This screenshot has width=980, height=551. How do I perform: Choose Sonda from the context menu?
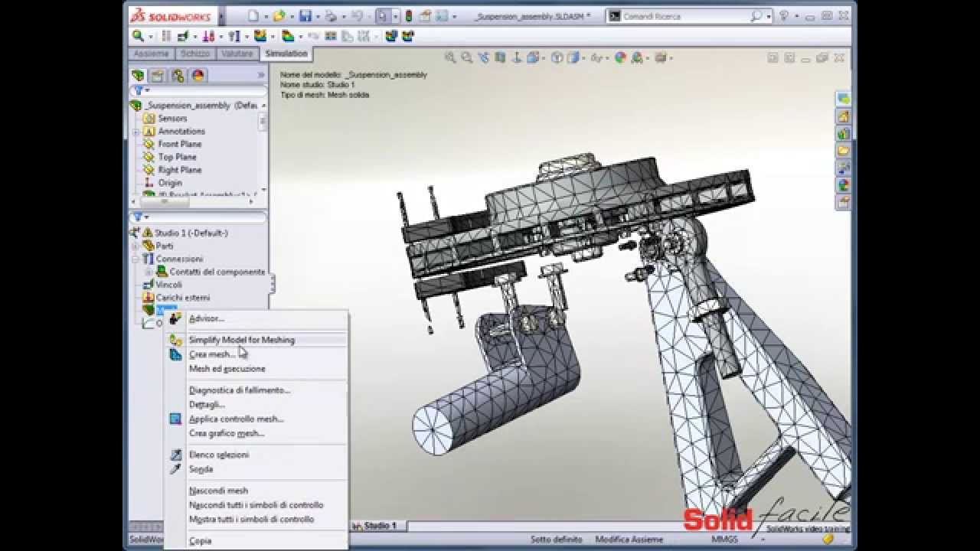201,469
